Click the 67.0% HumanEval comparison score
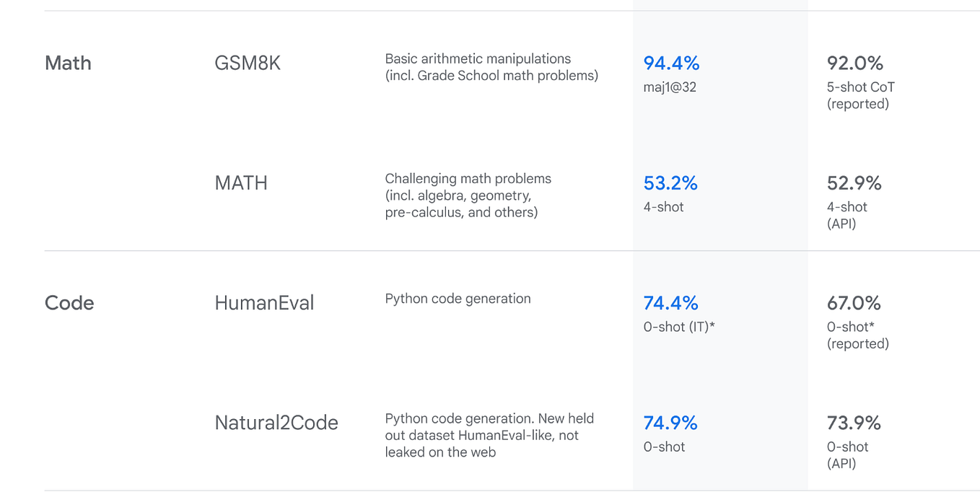 pyautogui.click(x=854, y=303)
